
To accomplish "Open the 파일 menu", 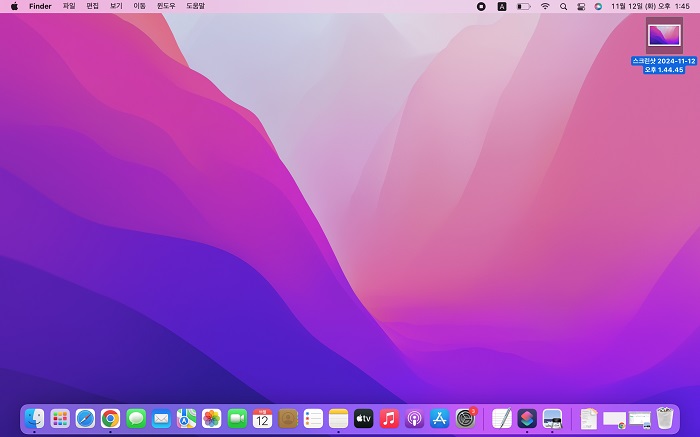I will coord(69,6).
